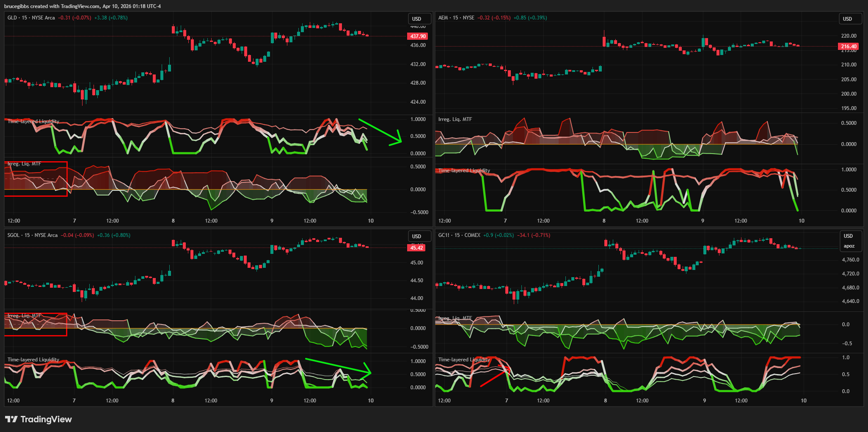This screenshot has width=868, height=432.
Task: Click the GLD 15 NYSE Arca symbol title
Action: pyautogui.click(x=31, y=18)
